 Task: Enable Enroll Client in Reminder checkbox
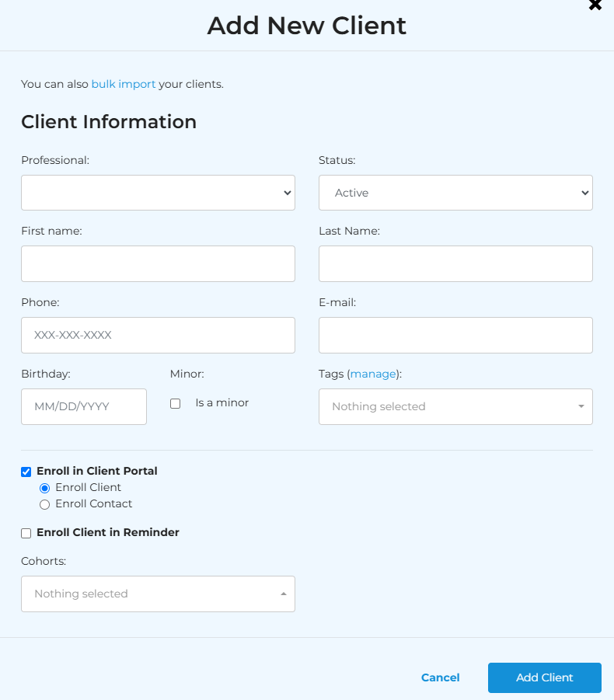26,533
